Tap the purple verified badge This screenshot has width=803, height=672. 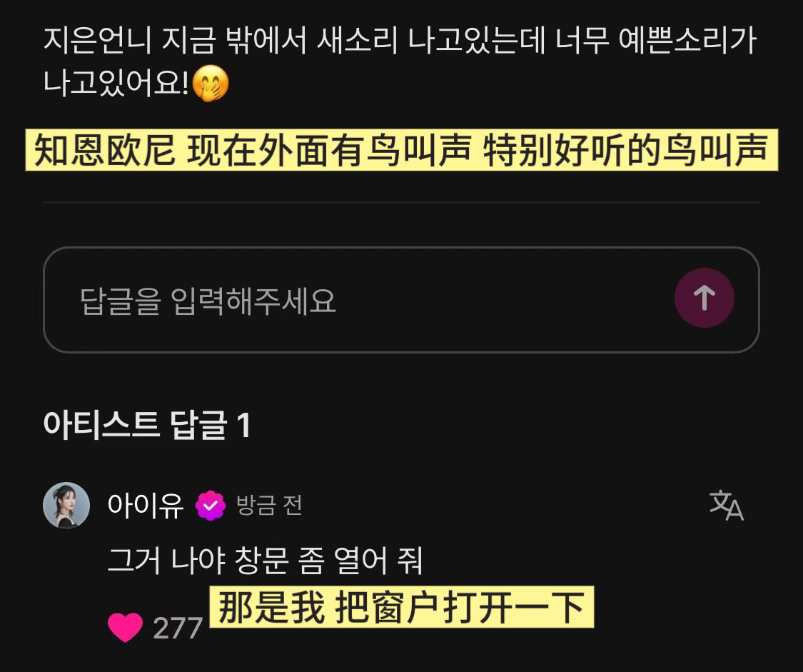pyautogui.click(x=211, y=506)
